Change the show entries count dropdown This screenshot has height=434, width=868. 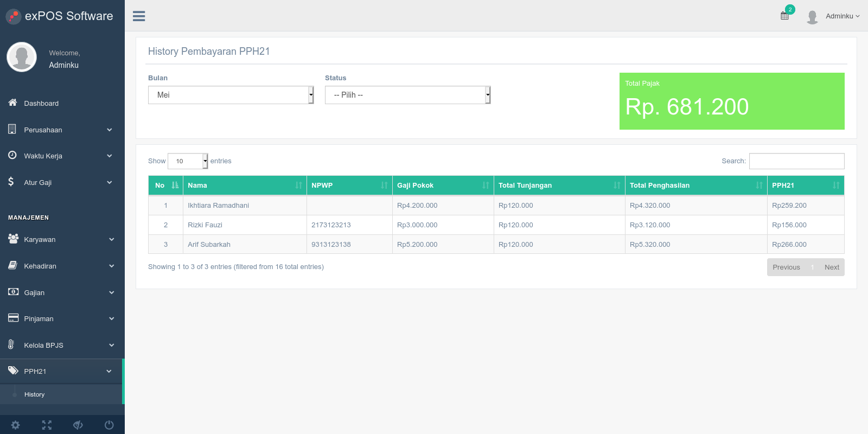188,161
